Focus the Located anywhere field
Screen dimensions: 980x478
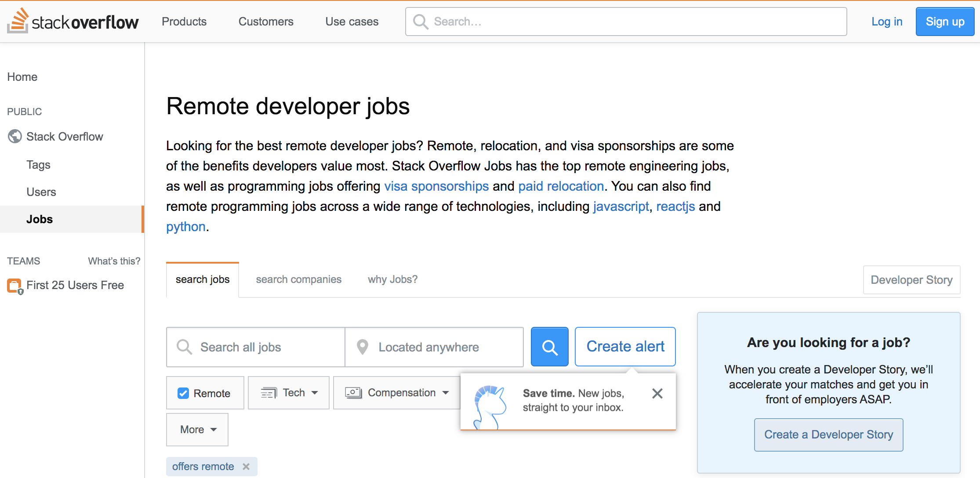click(x=434, y=347)
